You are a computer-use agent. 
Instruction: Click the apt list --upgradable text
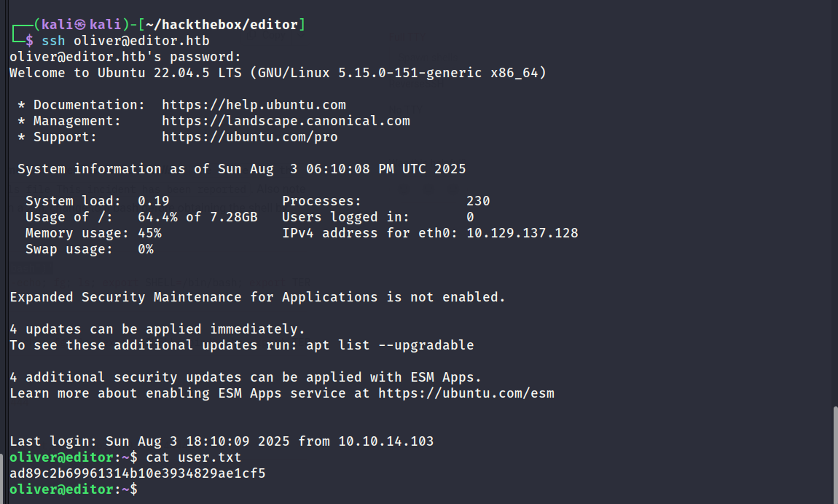point(390,345)
